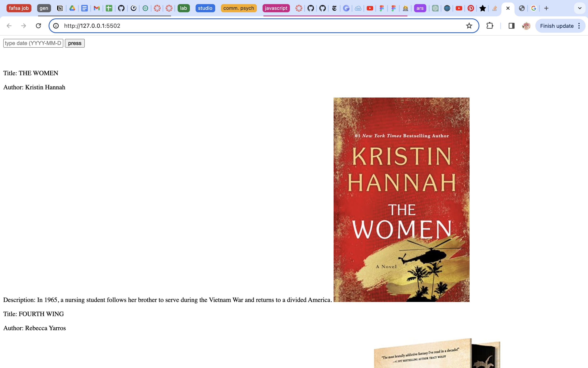Expand the 'fafsa job' tab group
Screen dimensions: 588x368
[19, 8]
